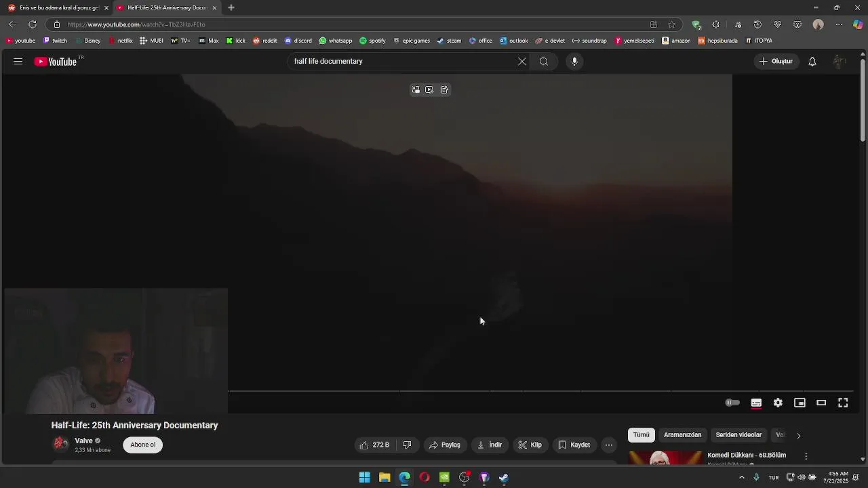Click the third video overlay notes icon
868x488 pixels.
click(x=444, y=89)
